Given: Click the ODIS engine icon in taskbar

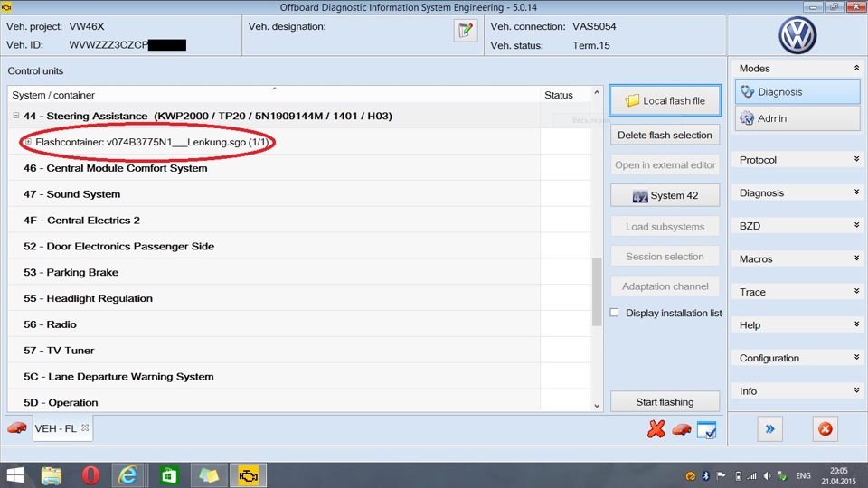Looking at the screenshot, I should click(248, 475).
